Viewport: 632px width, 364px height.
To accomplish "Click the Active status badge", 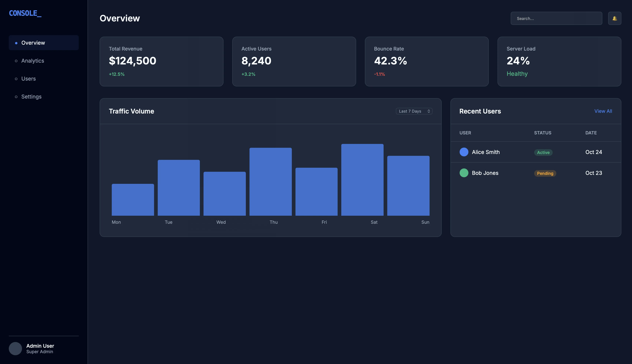I will pos(543,153).
